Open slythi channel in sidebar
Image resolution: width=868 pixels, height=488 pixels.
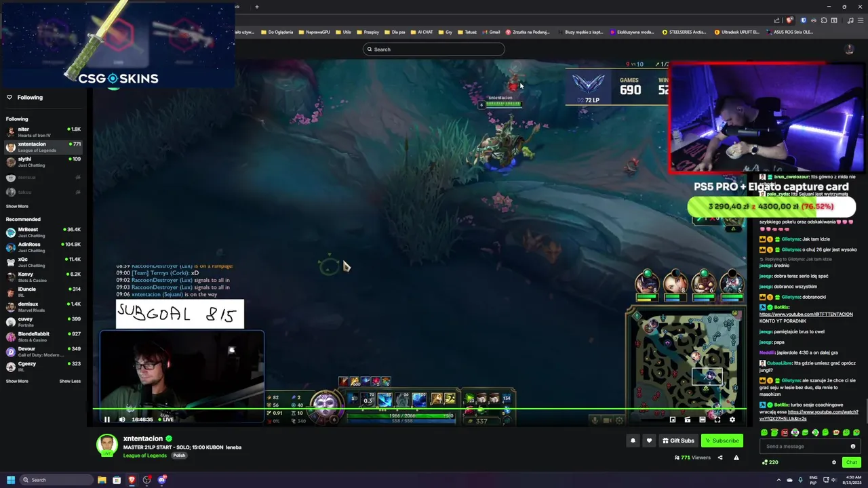pos(43,161)
